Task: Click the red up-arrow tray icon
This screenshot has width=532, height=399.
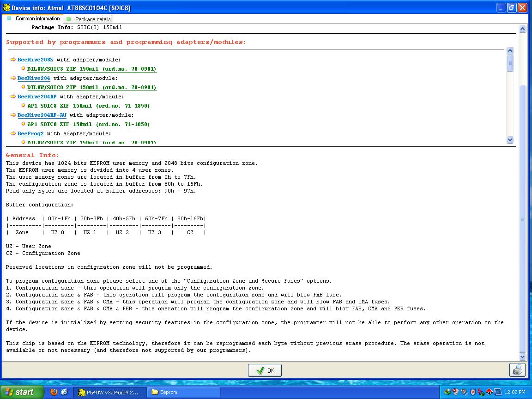Action: pyautogui.click(x=489, y=392)
